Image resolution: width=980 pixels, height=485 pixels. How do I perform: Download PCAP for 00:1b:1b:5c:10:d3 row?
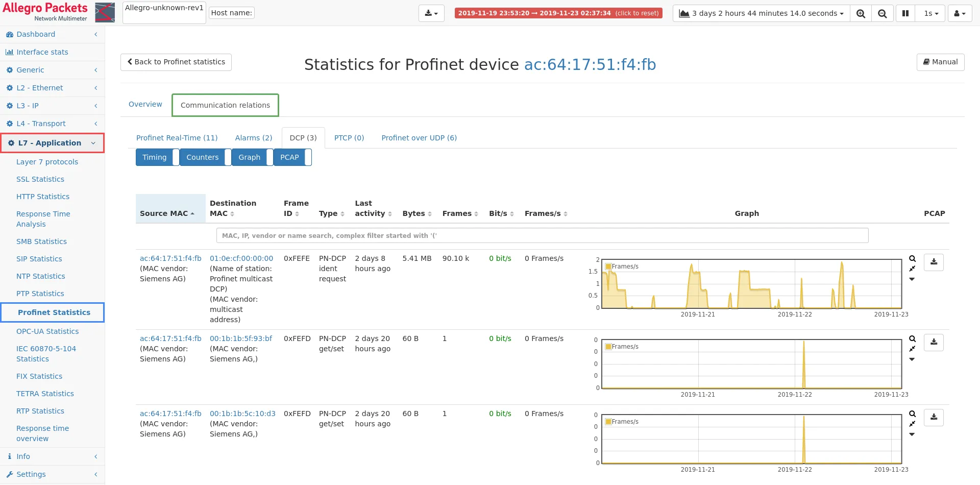[934, 417]
